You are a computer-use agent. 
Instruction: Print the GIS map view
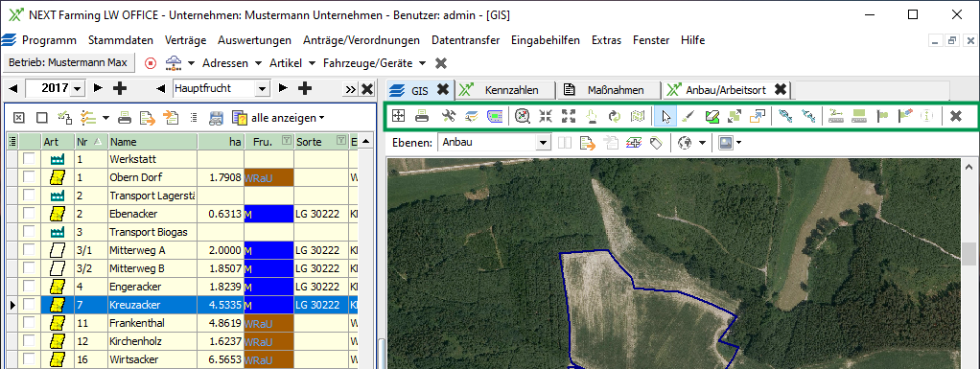coord(423,116)
